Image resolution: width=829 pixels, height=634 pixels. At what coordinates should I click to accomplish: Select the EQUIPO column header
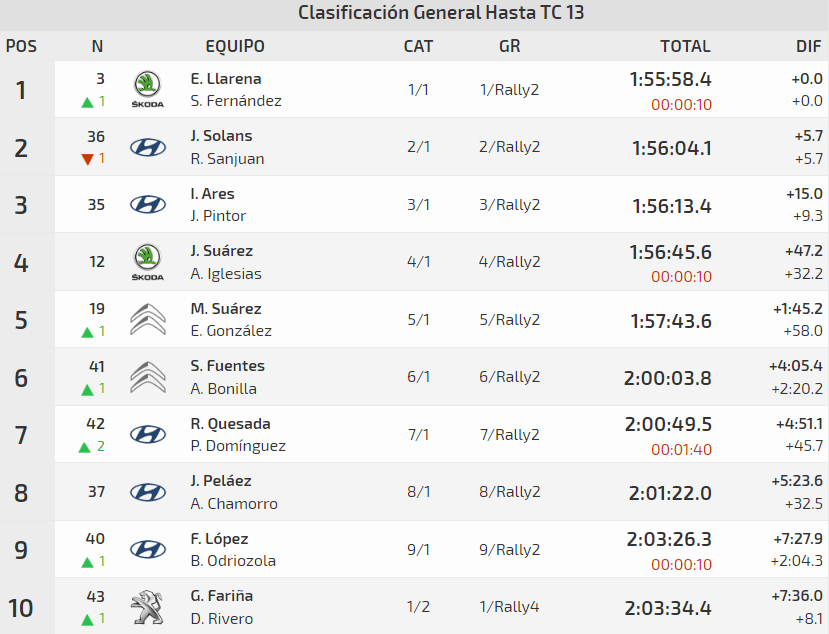[235, 46]
